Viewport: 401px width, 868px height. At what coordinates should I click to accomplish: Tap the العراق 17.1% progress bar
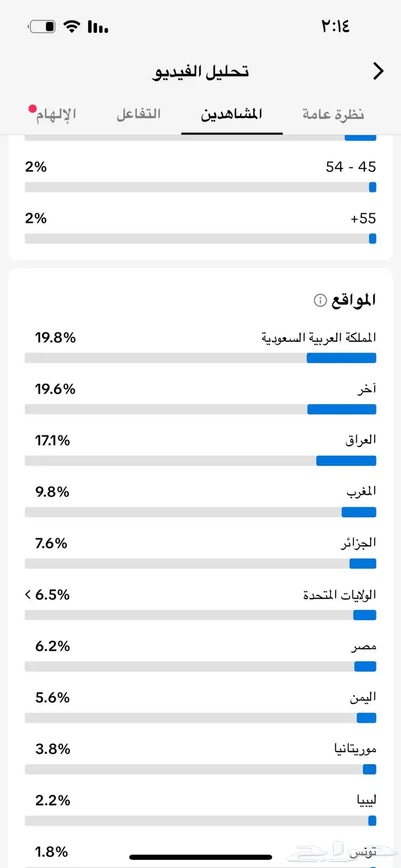[x=200, y=461]
